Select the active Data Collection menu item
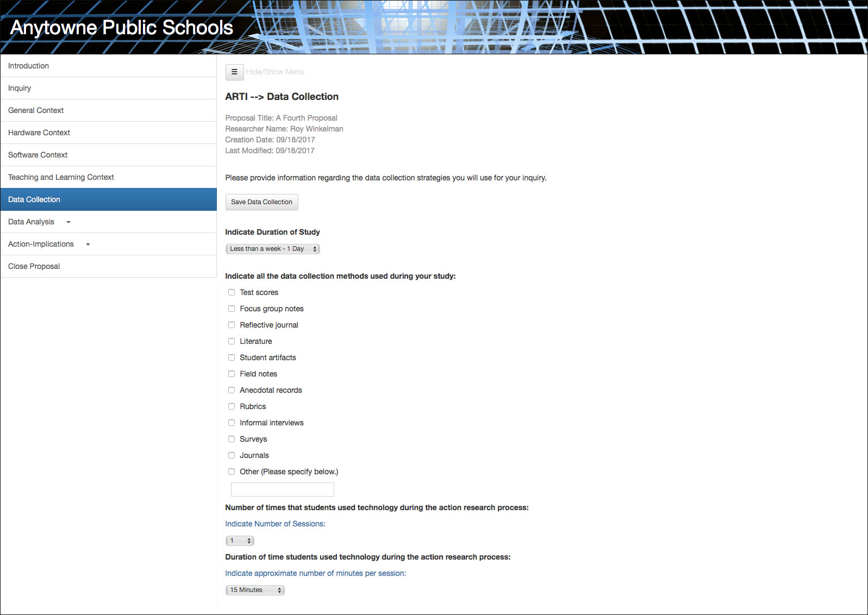868x615 pixels. pyautogui.click(x=109, y=199)
